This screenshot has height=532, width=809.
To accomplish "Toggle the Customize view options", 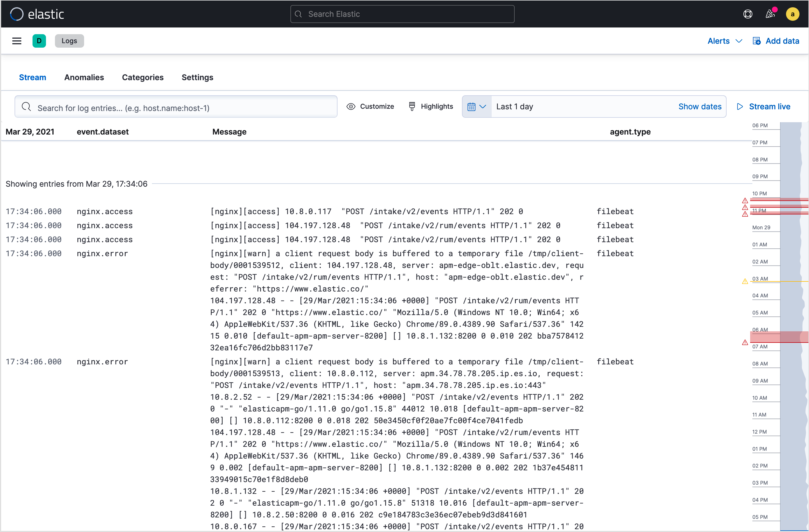I will 370,107.
